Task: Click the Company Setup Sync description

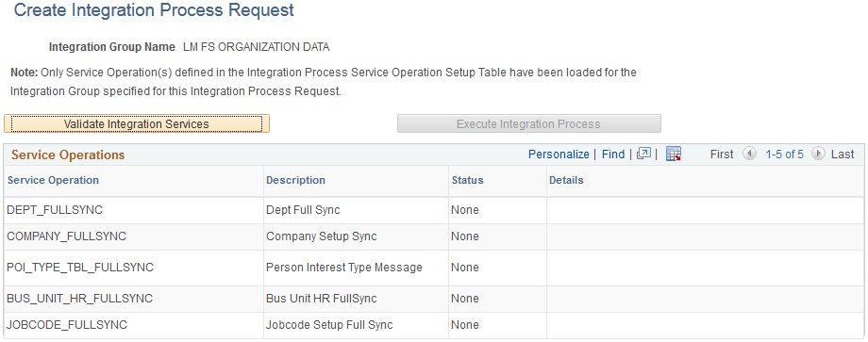Action: (x=321, y=236)
